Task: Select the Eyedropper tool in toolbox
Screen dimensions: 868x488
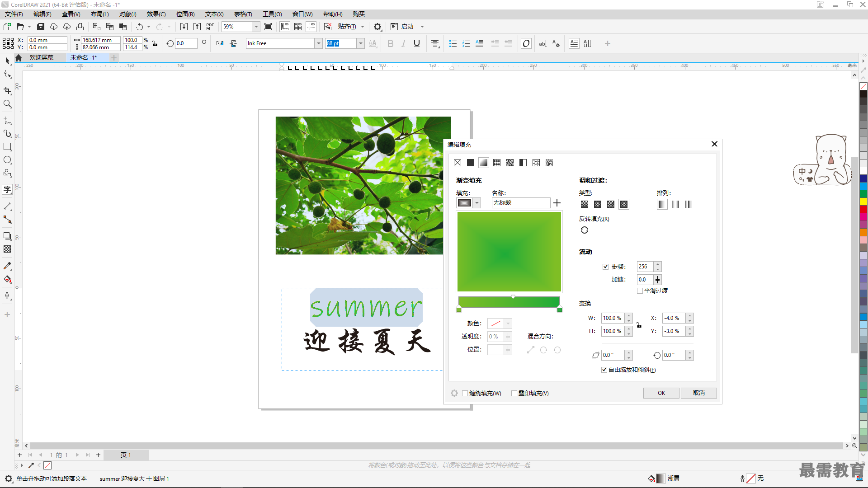Action: pyautogui.click(x=7, y=266)
